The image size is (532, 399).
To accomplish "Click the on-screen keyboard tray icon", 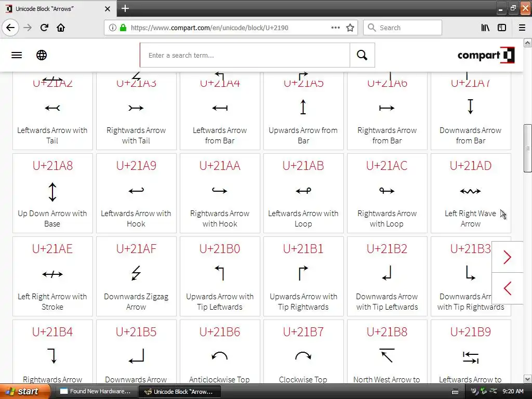I will point(455,392).
